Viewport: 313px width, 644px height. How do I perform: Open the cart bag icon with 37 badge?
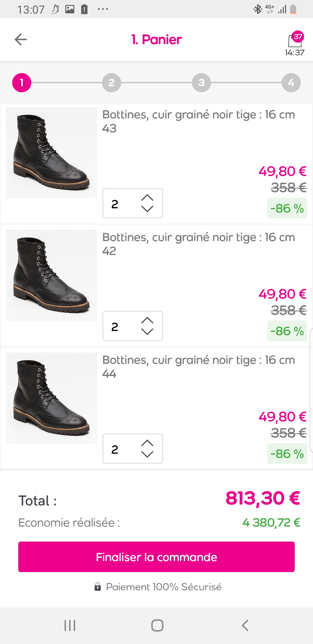point(295,41)
